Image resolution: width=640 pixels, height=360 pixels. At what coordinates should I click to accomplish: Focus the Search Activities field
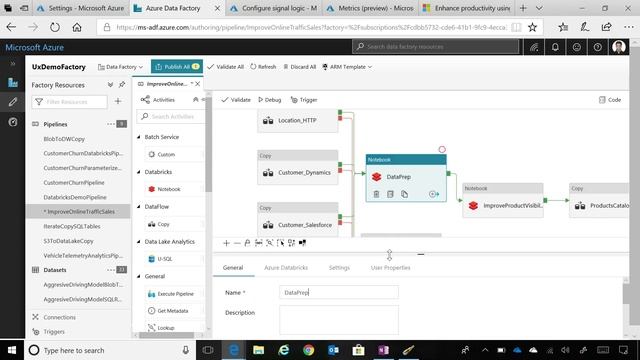pos(171,117)
